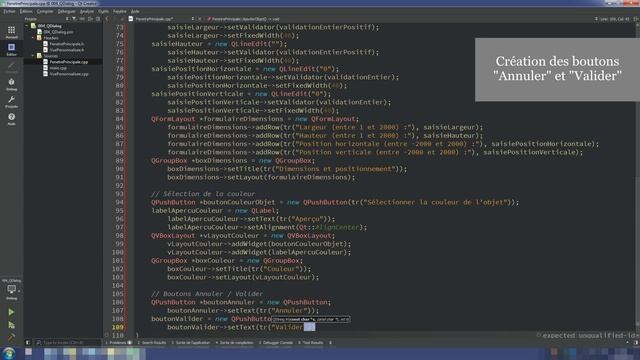Collapse the Sources folder
The image size is (640, 360).
tap(33, 56)
